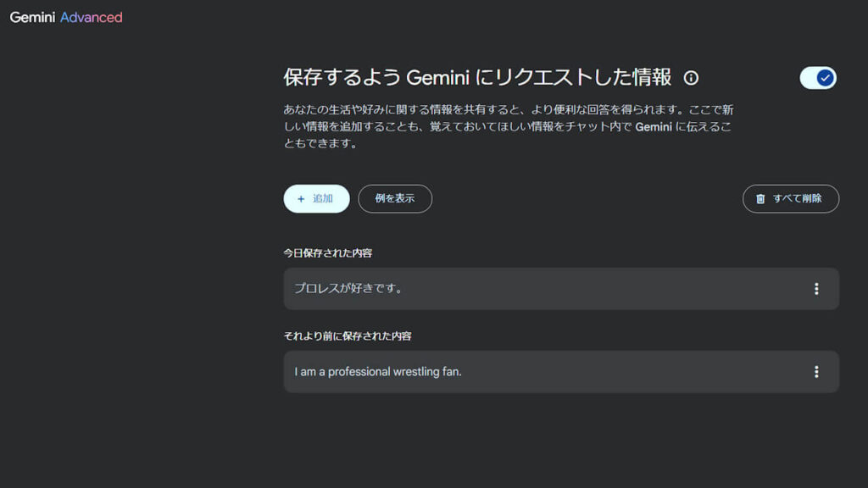Click the すべて削除 delete all button
Viewport: 868px width, 488px height.
coord(791,198)
